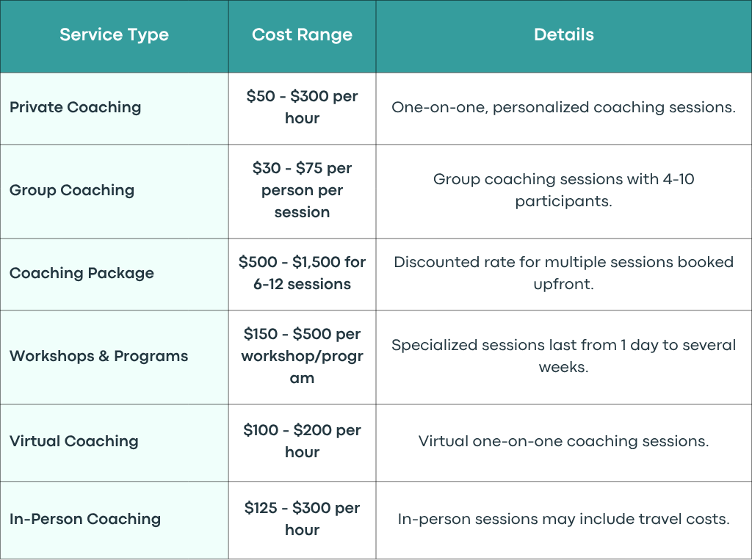Click the Details column header
This screenshot has height=560, width=752.
coord(564,34)
